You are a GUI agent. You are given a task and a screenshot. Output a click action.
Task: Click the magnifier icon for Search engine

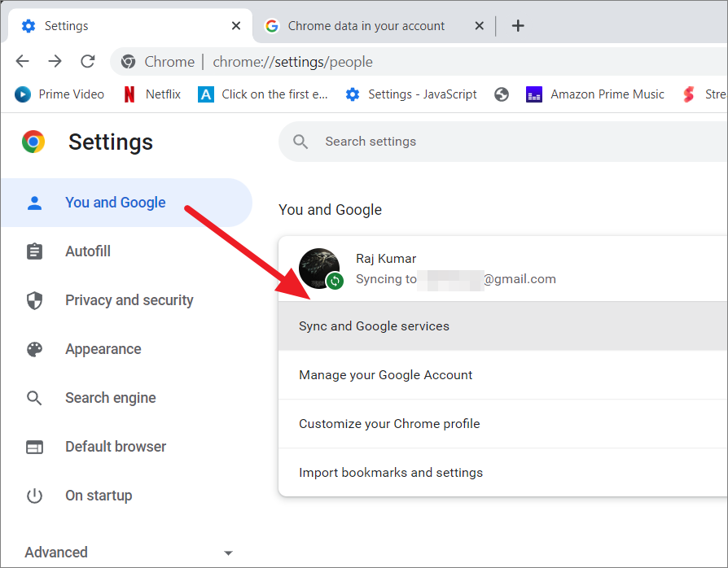pos(34,398)
